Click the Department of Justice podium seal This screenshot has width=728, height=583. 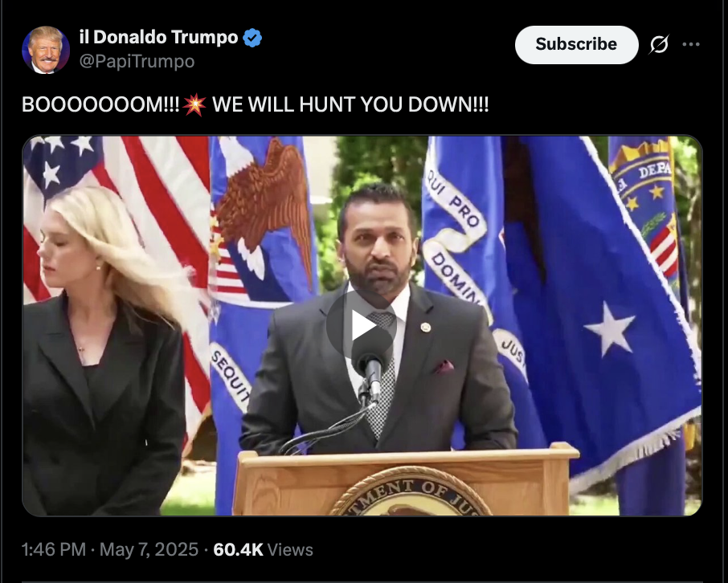click(x=411, y=492)
